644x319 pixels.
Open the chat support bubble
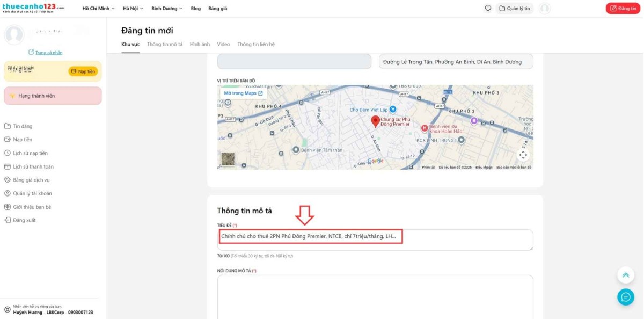coord(625,296)
